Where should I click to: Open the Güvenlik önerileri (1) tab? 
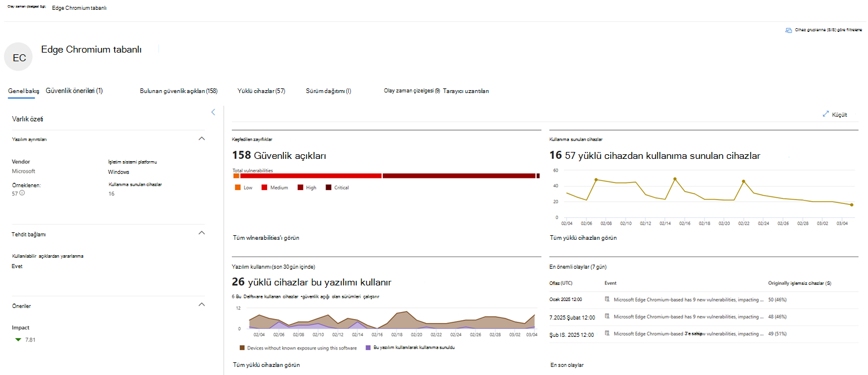coord(74,91)
